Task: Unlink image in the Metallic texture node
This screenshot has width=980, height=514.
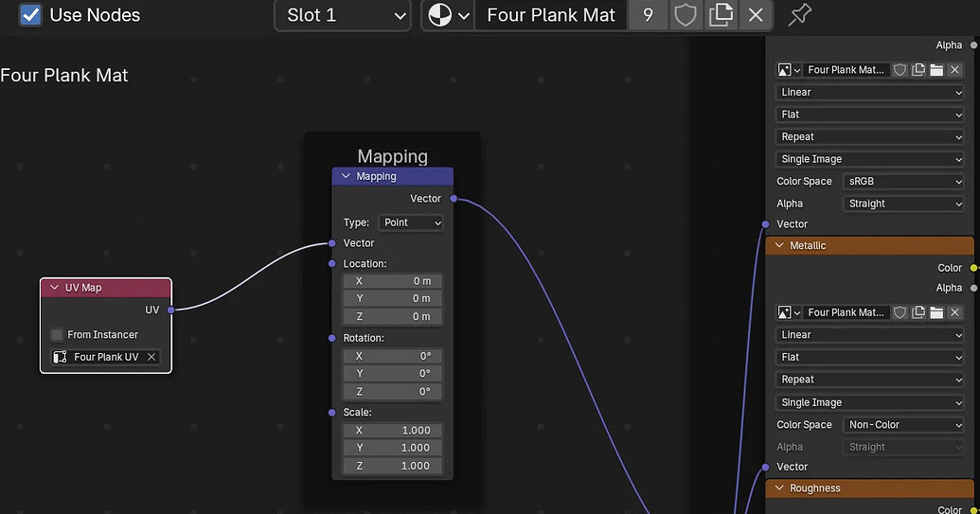Action: point(954,312)
